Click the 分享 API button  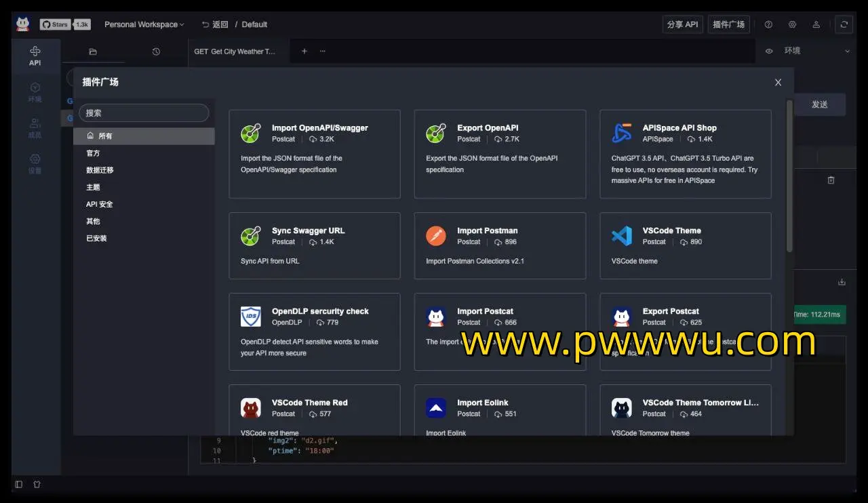(682, 24)
